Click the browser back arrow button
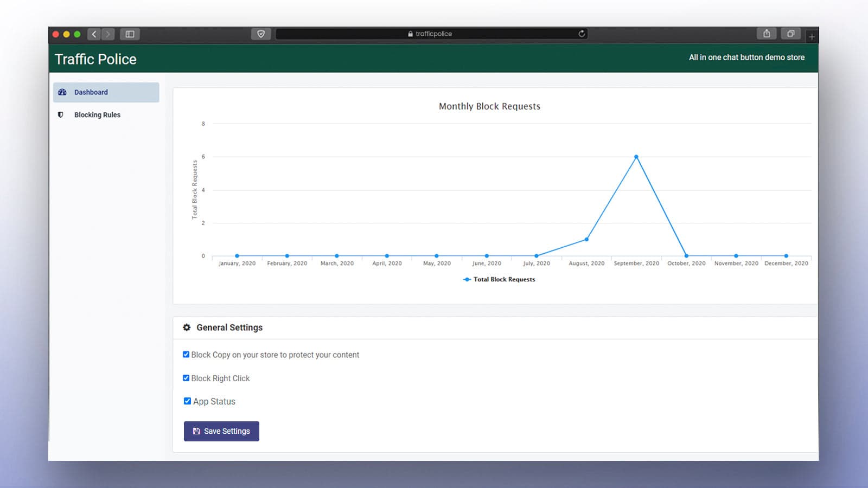This screenshot has width=868, height=488. click(94, 34)
